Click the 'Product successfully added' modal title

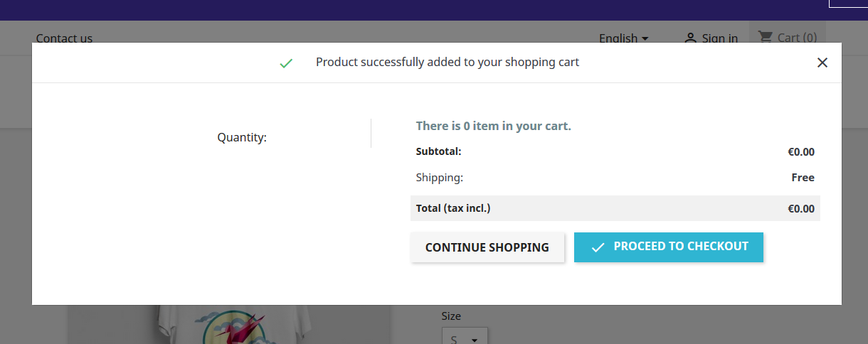(447, 63)
